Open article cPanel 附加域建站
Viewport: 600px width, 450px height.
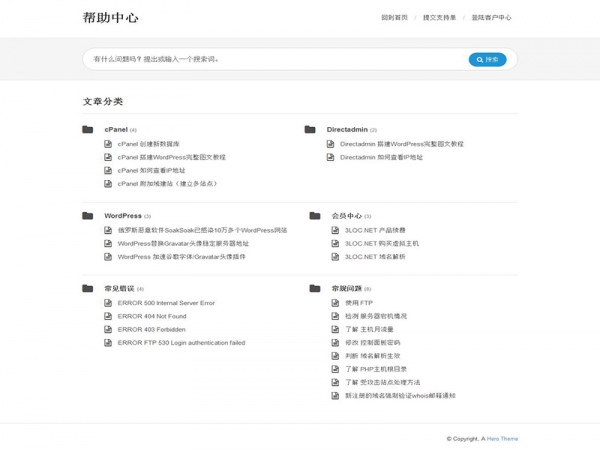(167, 184)
